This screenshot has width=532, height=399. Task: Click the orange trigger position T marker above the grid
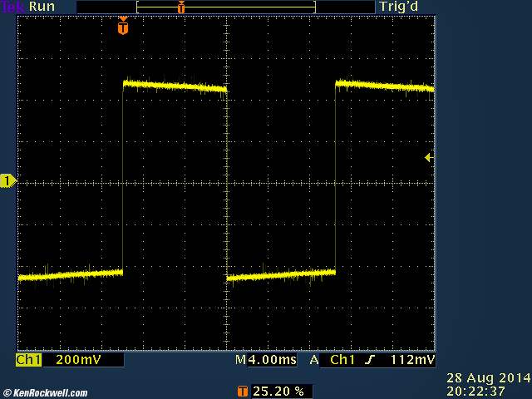tap(123, 27)
